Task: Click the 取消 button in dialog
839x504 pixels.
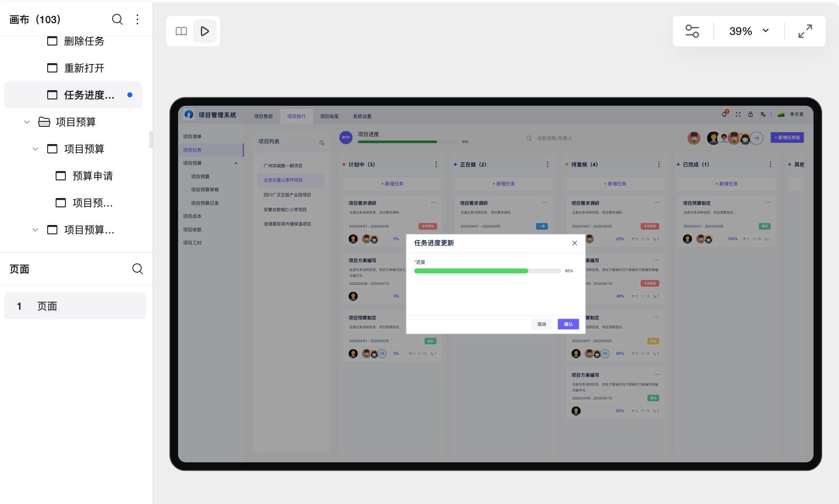Action: (541, 324)
